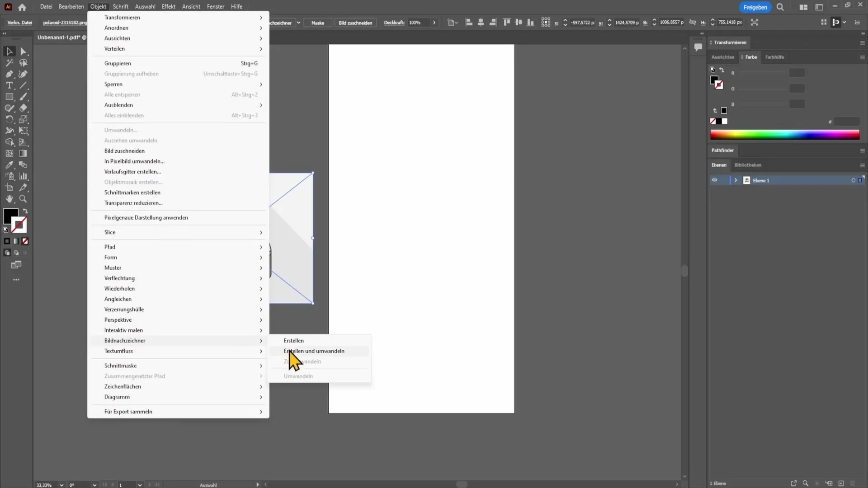Select the Rectangle tool

click(x=9, y=97)
